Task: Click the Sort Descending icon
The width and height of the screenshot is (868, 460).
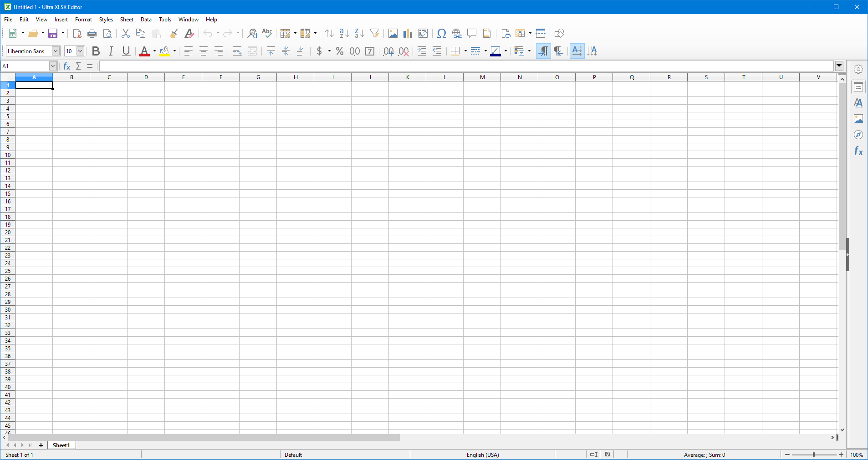Action: coord(359,33)
